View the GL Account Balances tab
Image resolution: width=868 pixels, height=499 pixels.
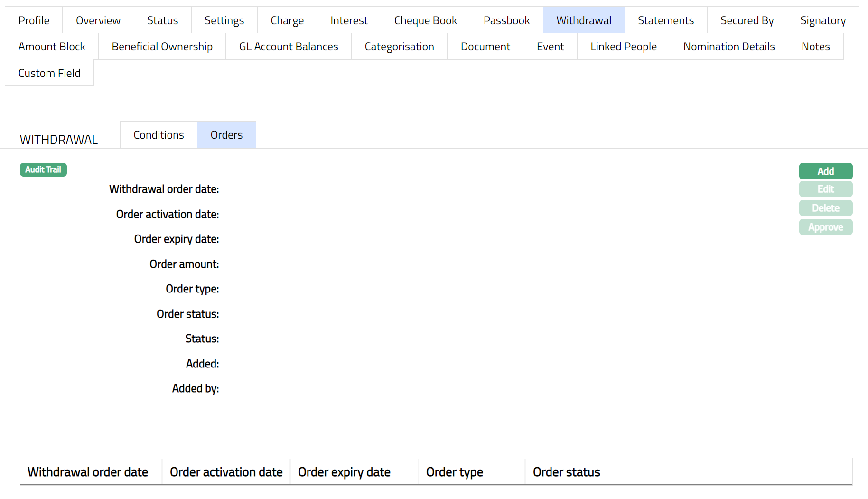click(x=289, y=47)
